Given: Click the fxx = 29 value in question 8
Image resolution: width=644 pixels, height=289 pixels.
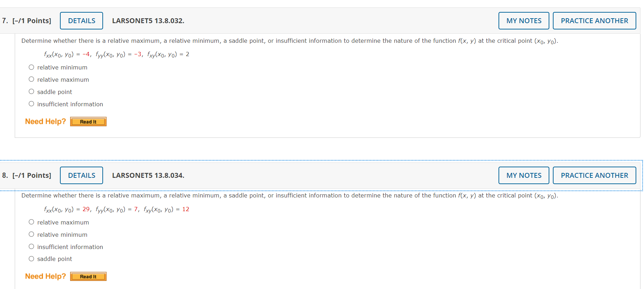Looking at the screenshot, I should (x=86, y=209).
